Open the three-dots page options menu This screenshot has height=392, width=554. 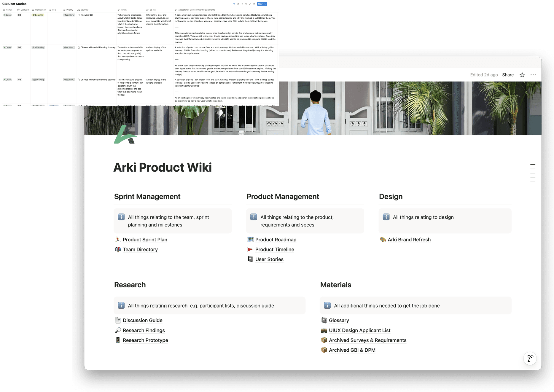coord(533,75)
